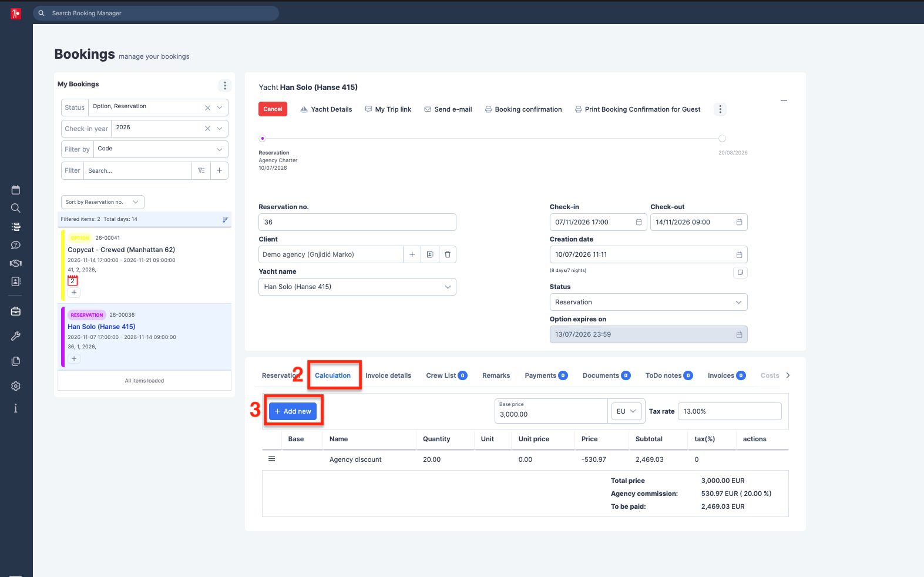The image size is (924, 577).
Task: Open the yacht toolbar three-dot menu
Action: pyautogui.click(x=720, y=109)
